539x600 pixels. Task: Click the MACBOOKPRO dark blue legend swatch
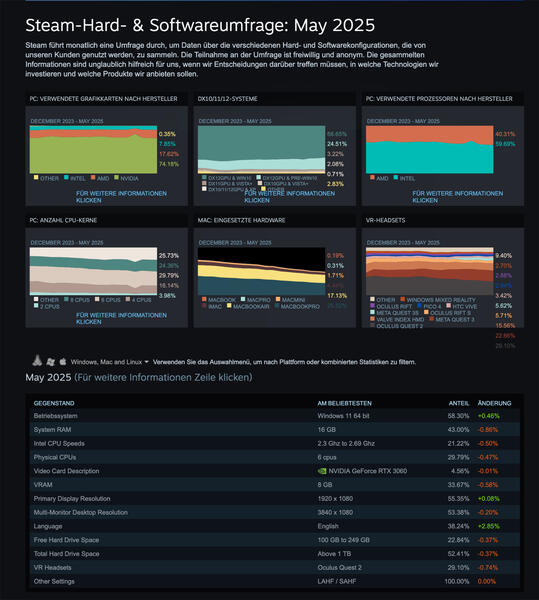point(277,306)
